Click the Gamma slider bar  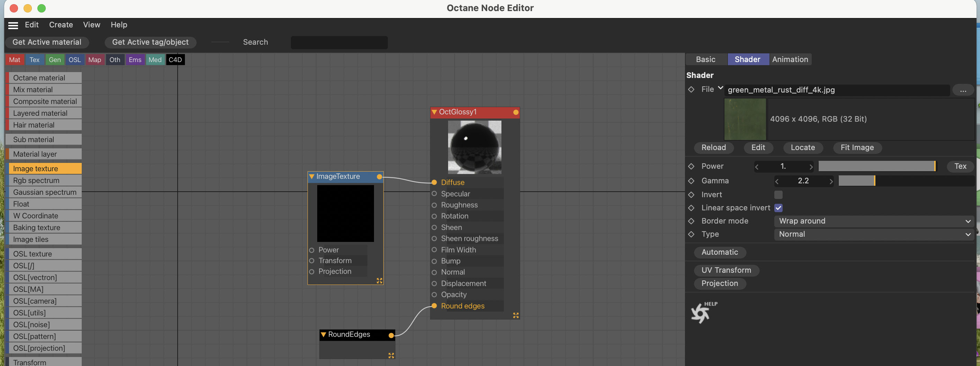pyautogui.click(x=906, y=181)
